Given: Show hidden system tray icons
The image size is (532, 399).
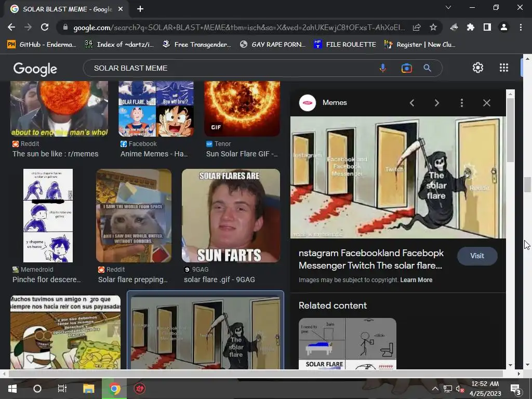Looking at the screenshot, I should [x=435, y=389].
